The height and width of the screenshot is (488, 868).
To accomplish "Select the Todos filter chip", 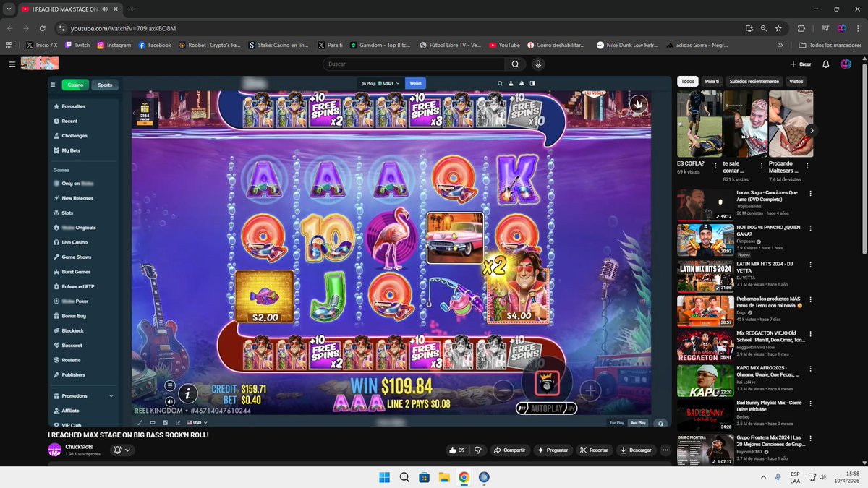I will (x=688, y=81).
